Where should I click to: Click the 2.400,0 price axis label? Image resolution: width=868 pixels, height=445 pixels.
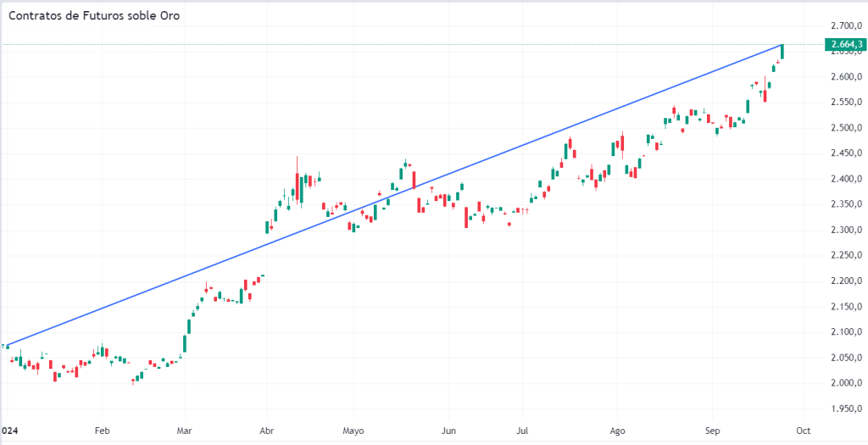(x=846, y=179)
